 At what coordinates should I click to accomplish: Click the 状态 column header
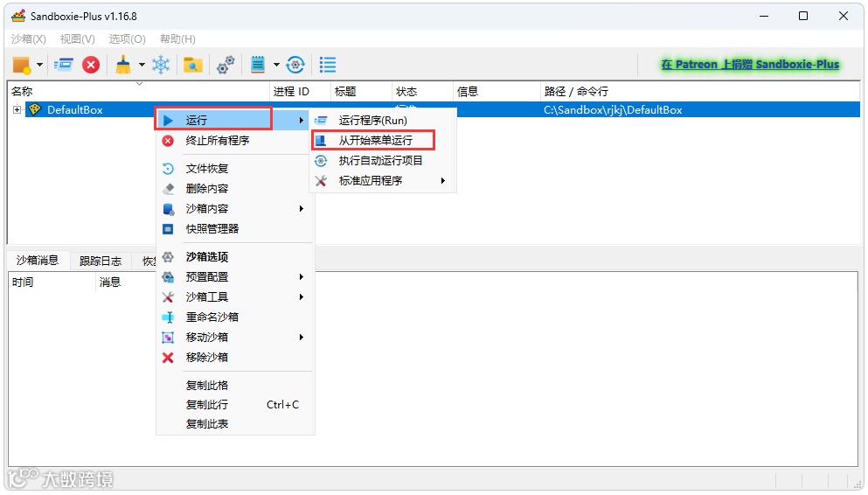[x=422, y=91]
